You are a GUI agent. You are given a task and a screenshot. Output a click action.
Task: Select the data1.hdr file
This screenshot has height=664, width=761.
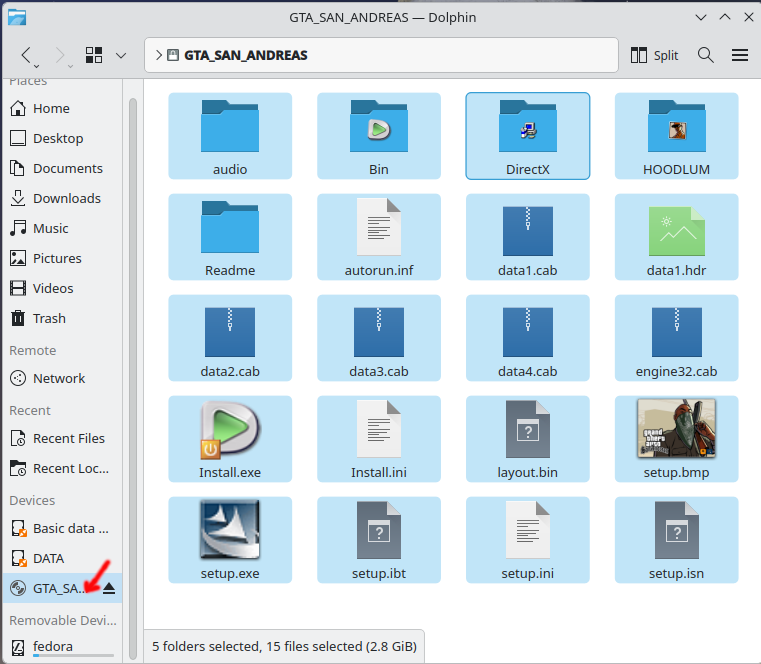click(677, 237)
